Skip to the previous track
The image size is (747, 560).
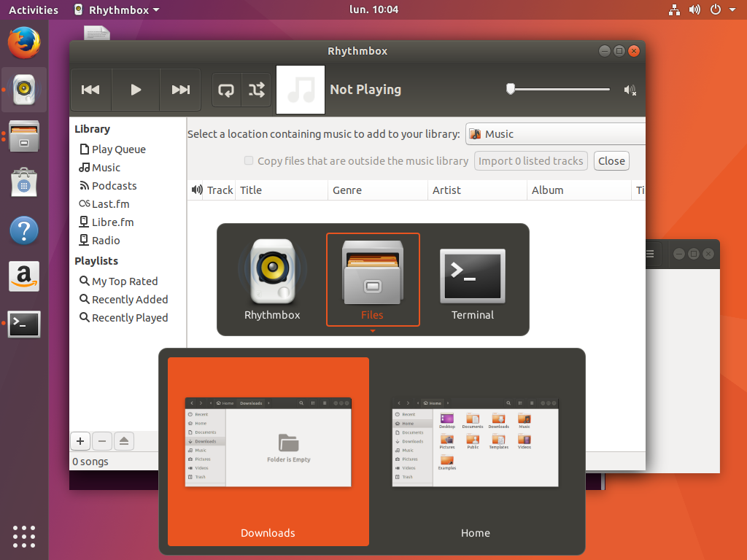(90, 90)
